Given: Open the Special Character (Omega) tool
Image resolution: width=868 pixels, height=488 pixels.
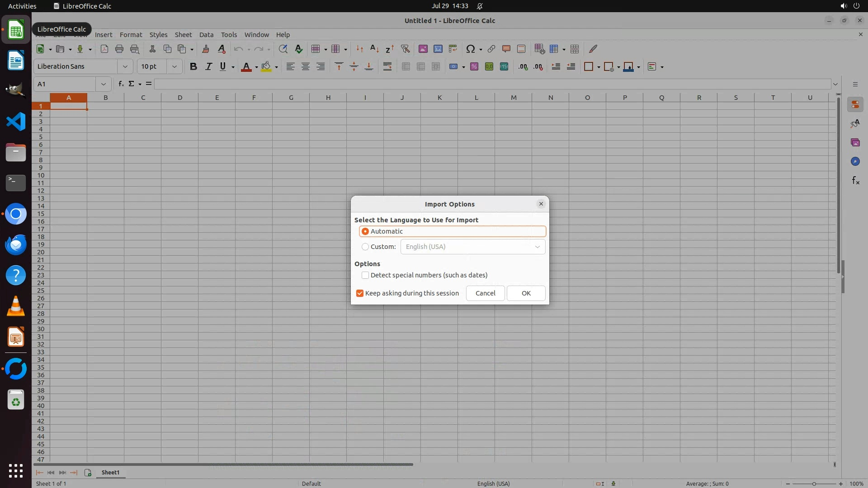Looking at the screenshot, I should (470, 49).
